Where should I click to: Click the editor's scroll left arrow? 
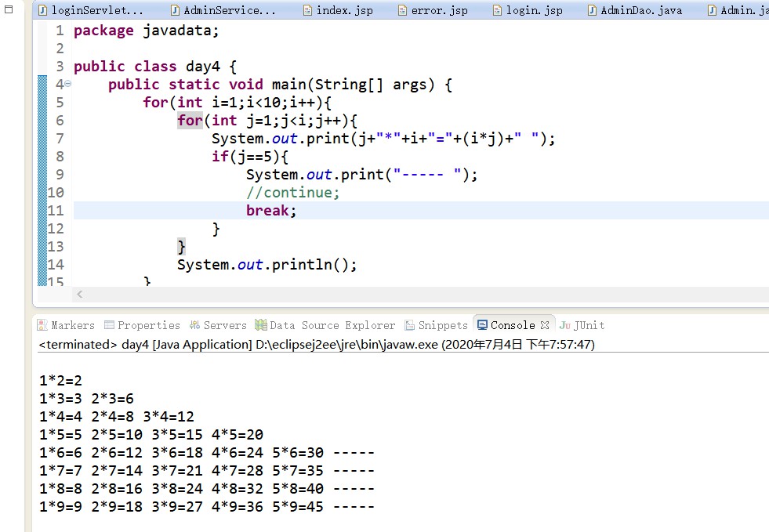point(79,294)
